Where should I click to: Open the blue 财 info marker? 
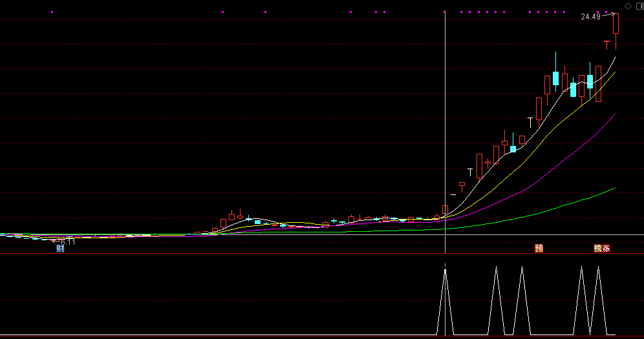[60, 248]
